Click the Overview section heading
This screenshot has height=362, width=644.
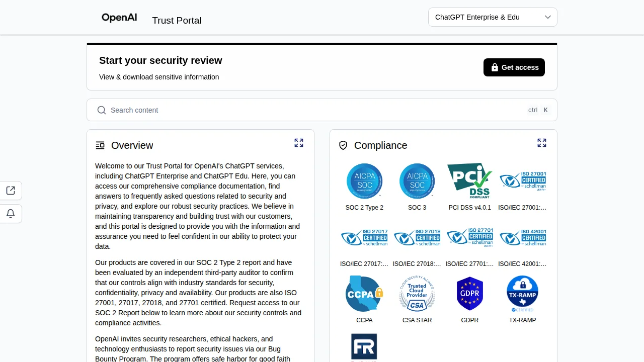(x=132, y=145)
